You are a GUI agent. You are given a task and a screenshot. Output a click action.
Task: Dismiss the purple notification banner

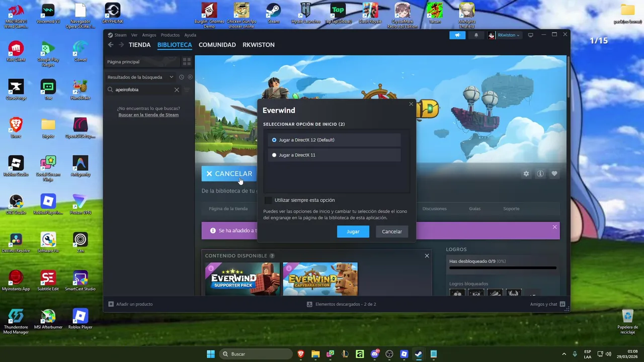[554, 227]
